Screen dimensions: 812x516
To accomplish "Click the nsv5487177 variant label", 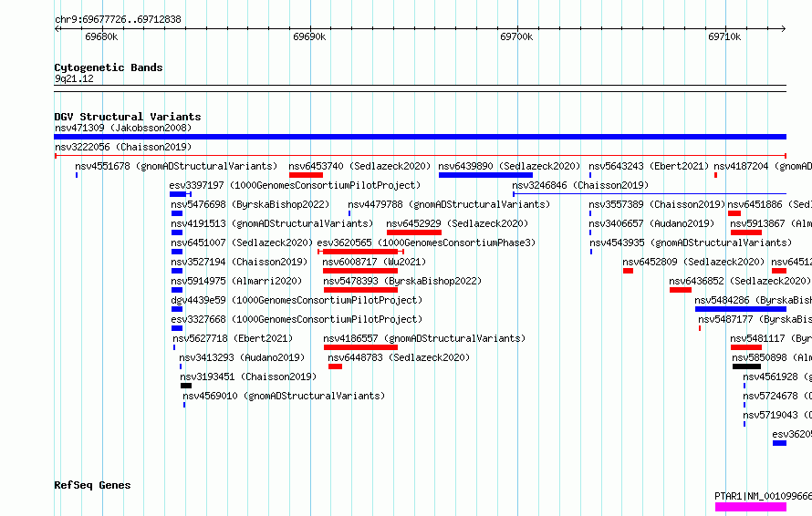I will (755, 319).
